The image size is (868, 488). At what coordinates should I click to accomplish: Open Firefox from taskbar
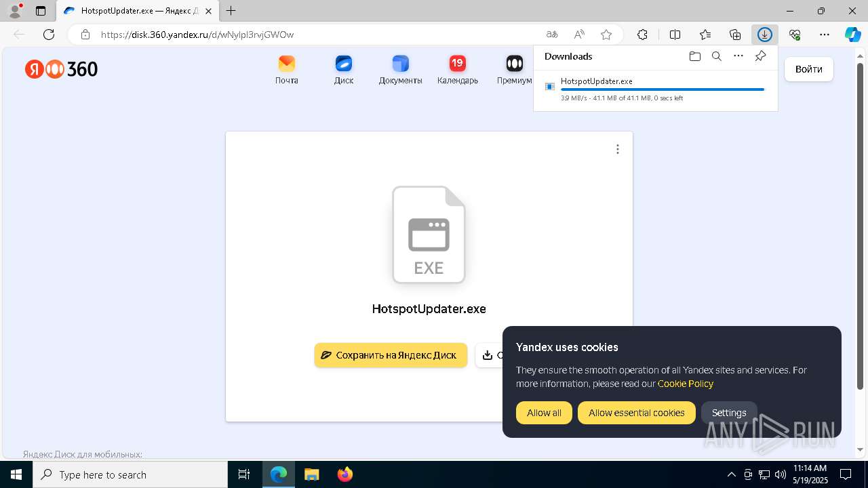pos(345,474)
